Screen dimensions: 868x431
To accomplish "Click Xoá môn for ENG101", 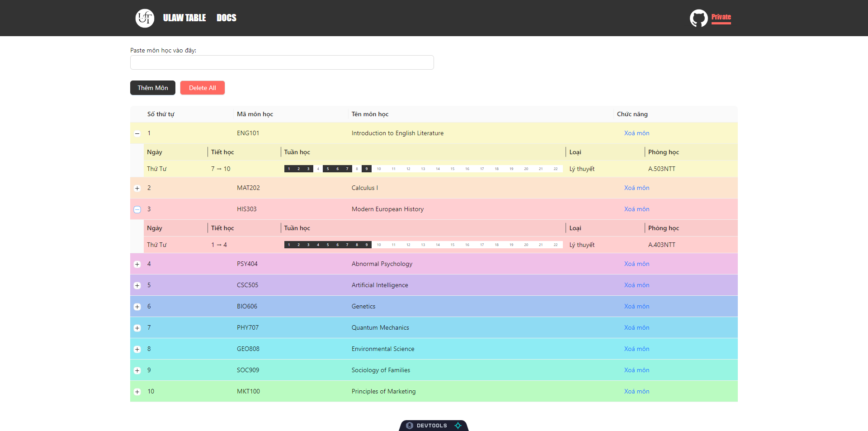I will click(637, 133).
